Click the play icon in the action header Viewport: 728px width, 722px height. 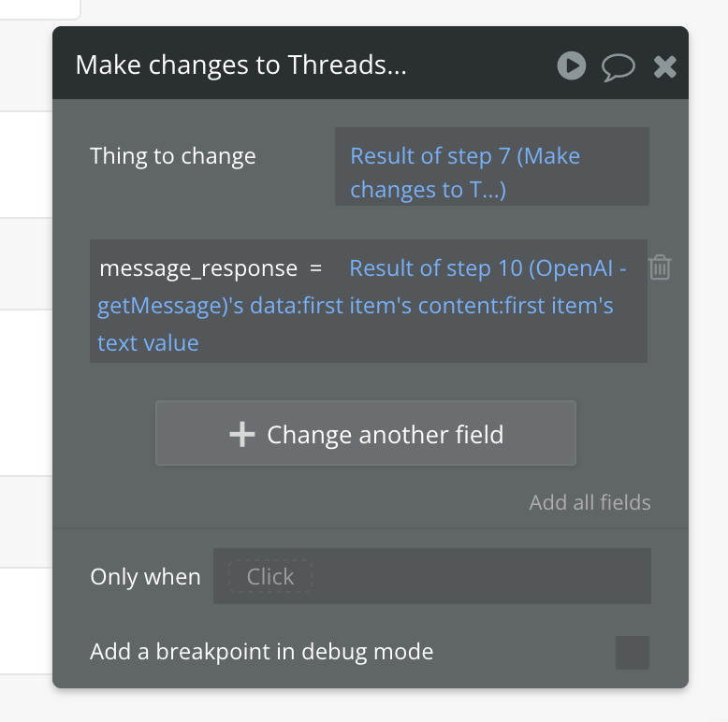point(572,65)
